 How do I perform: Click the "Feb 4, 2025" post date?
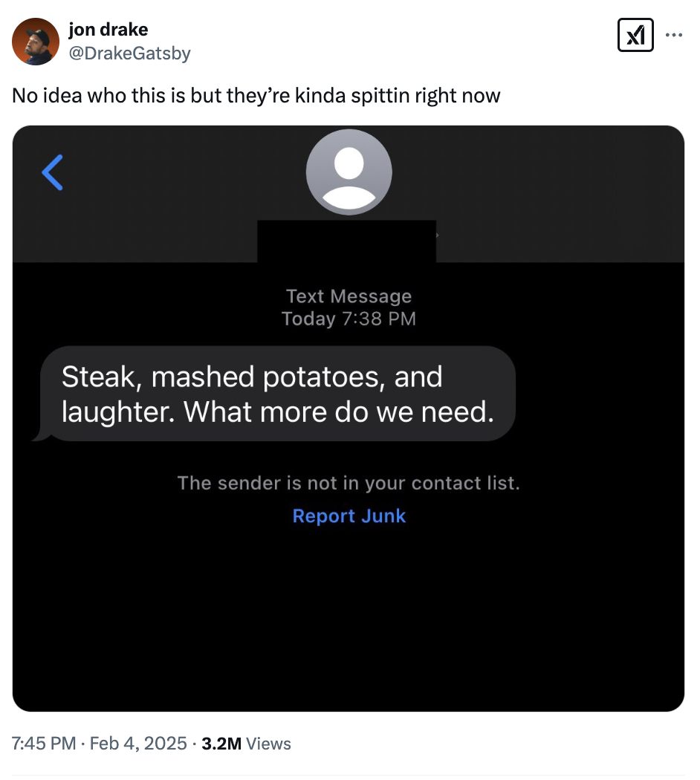pos(137,744)
